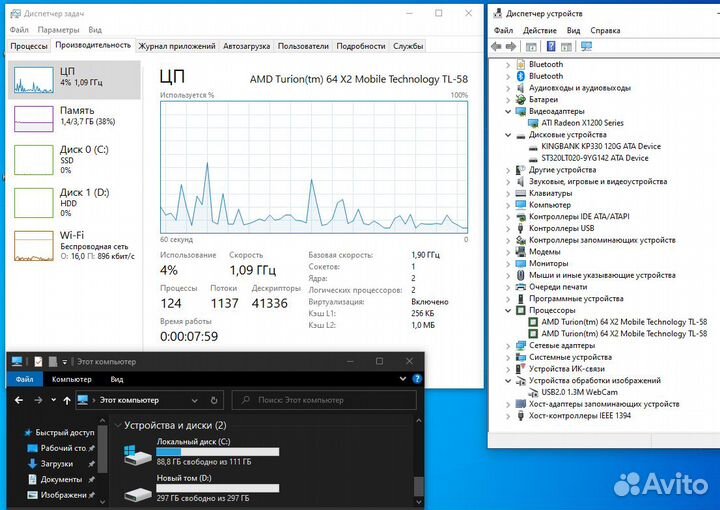720x510 pixels.
Task: Collapse the Процессоры category
Action: pos(508,310)
